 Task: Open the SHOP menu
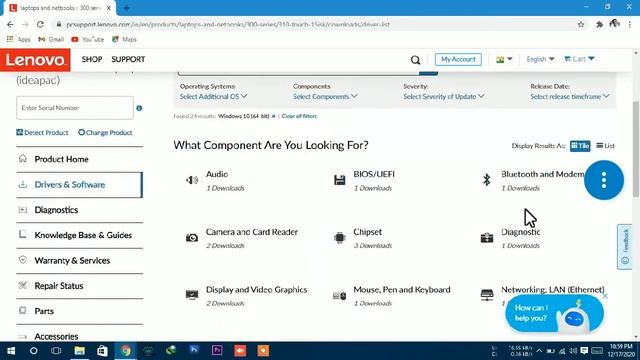coord(92,60)
